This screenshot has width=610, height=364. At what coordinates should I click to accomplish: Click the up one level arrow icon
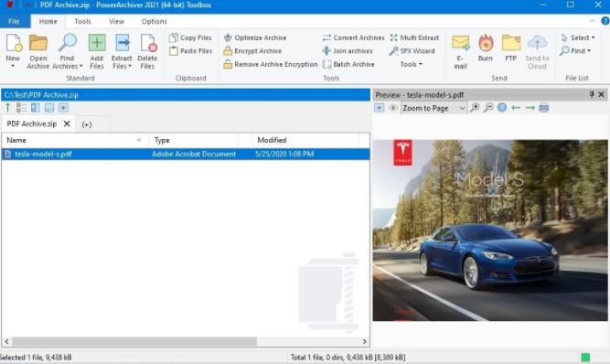point(7,108)
